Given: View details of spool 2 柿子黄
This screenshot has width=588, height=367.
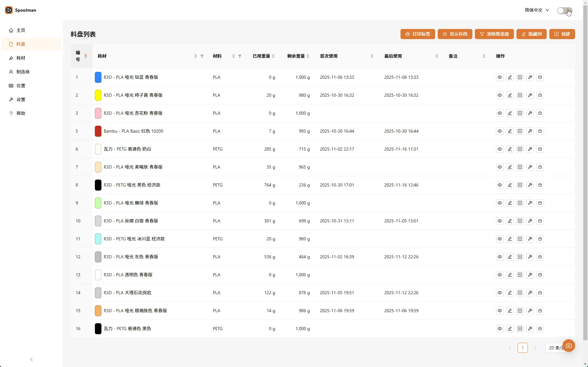Looking at the screenshot, I should point(500,95).
